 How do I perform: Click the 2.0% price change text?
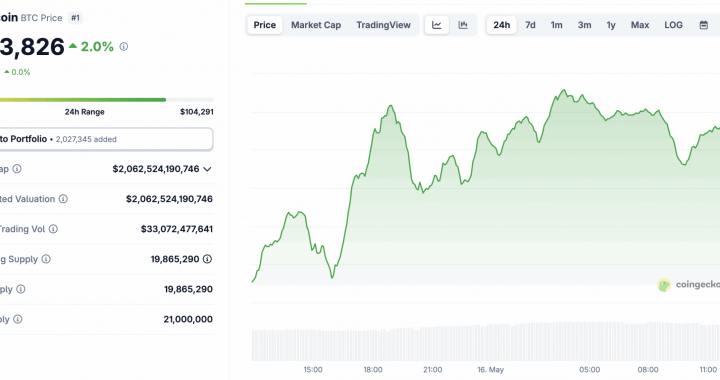pyautogui.click(x=97, y=46)
